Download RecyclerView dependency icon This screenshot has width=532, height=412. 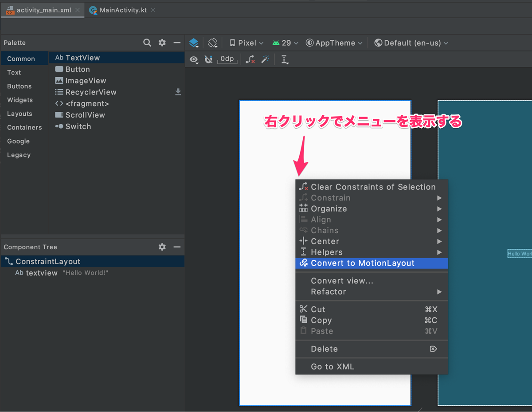pos(178,92)
